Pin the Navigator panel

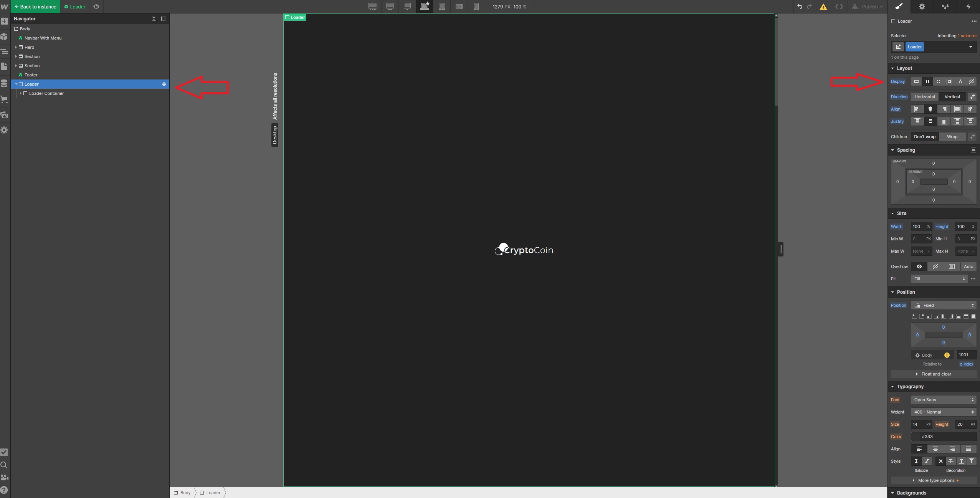(163, 18)
